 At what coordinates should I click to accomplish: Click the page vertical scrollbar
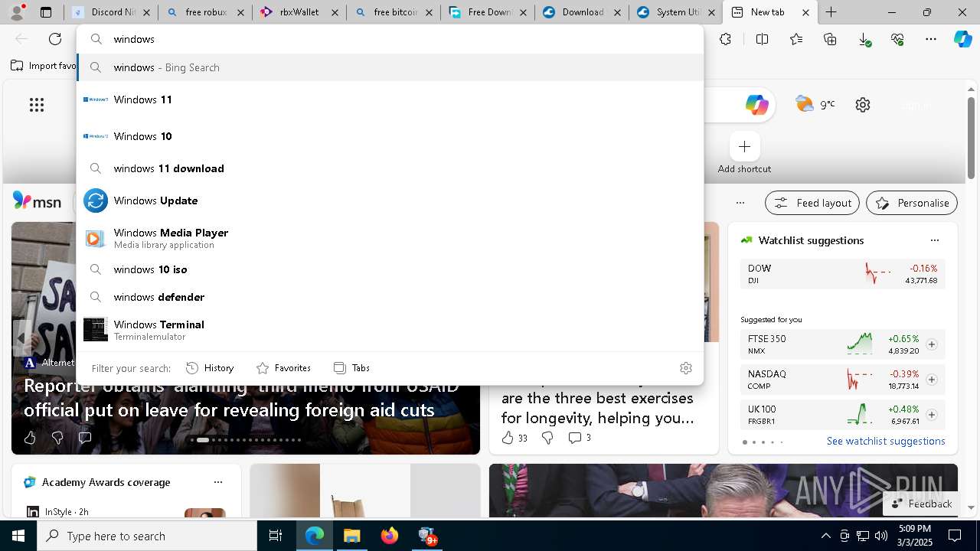click(971, 138)
